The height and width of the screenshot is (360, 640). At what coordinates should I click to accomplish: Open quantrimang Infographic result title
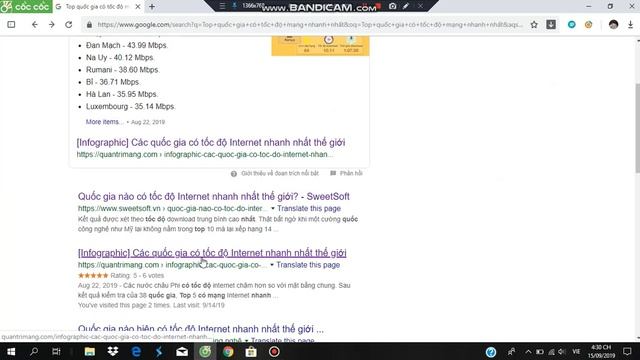tap(212, 253)
